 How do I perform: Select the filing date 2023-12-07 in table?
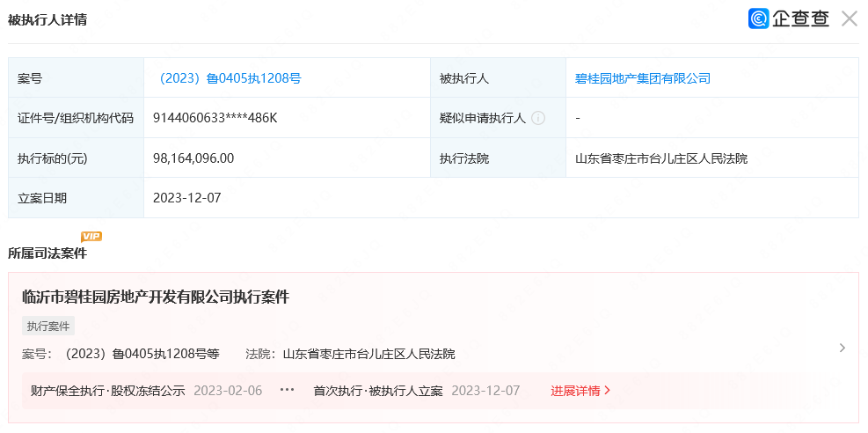point(186,198)
